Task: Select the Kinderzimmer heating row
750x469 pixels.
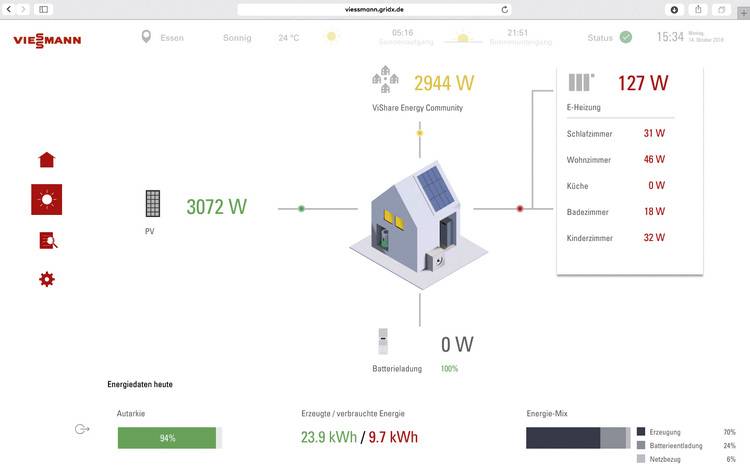Action: [x=628, y=238]
